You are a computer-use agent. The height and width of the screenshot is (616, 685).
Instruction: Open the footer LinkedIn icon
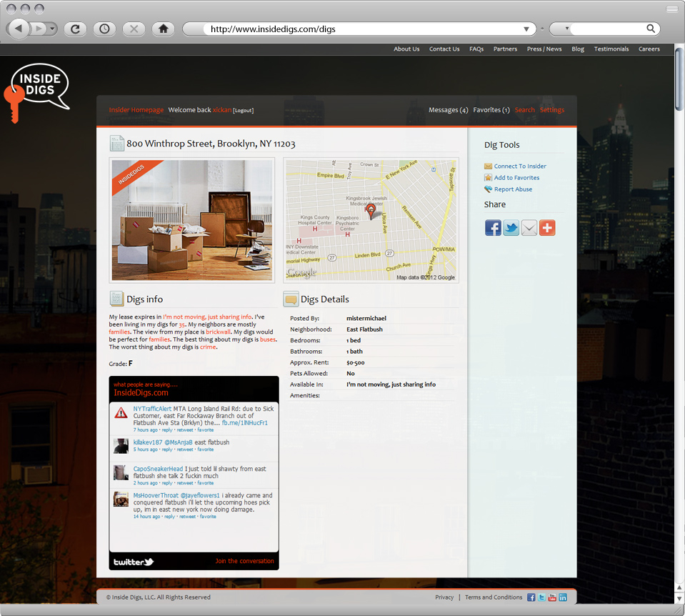point(563,597)
